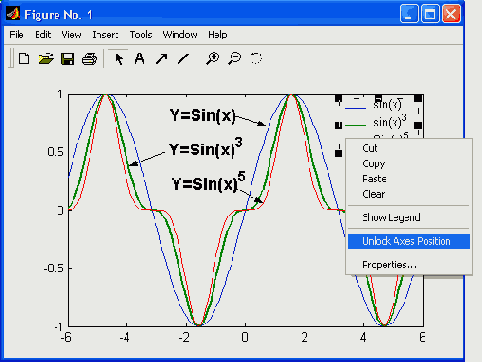This screenshot has width=482, height=362.
Task: Save the figure with the floppy icon
Action: point(68,59)
